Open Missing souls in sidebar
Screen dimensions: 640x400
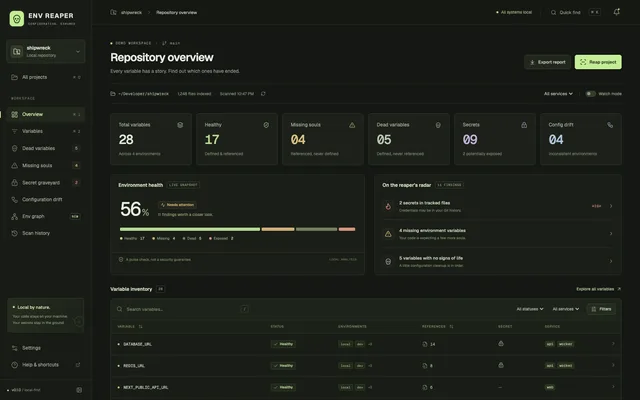pyautogui.click(x=45, y=166)
